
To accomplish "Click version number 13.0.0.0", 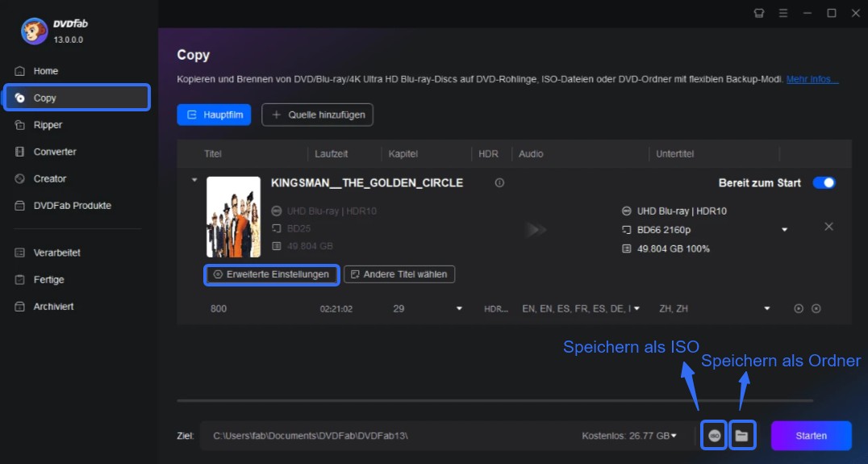I will coord(68,40).
